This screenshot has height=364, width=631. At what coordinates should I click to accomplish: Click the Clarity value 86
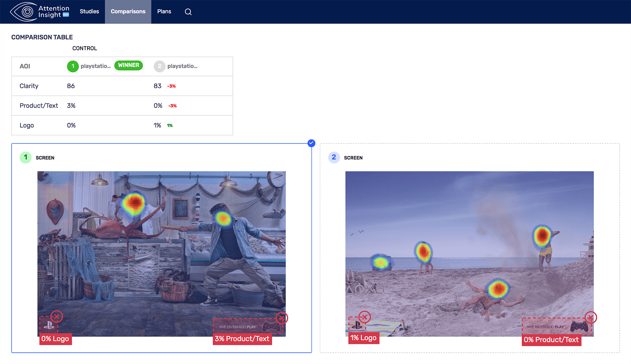point(71,86)
